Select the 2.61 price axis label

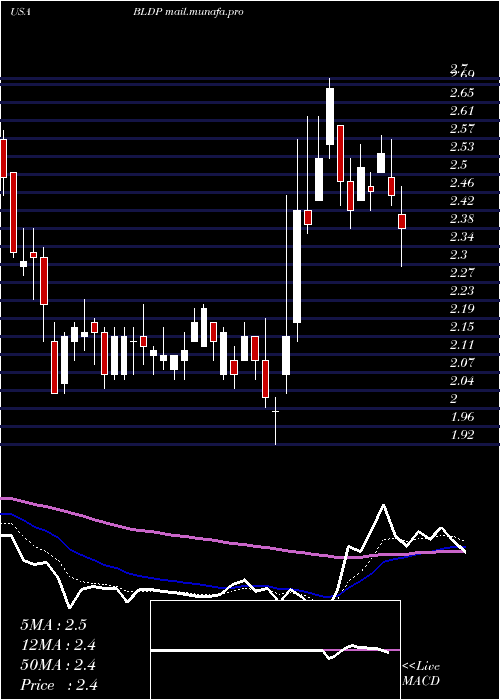462,111
